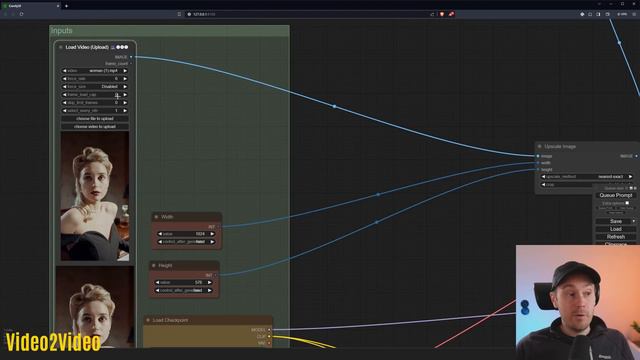The width and height of the screenshot is (640, 360).
Task: Increase force_rate value
Action: click(125, 79)
